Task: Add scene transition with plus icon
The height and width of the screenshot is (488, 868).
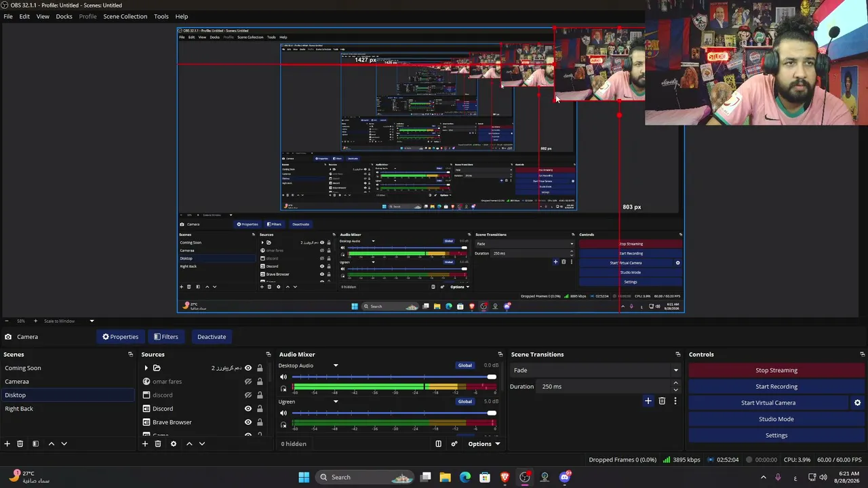Action: pyautogui.click(x=648, y=401)
